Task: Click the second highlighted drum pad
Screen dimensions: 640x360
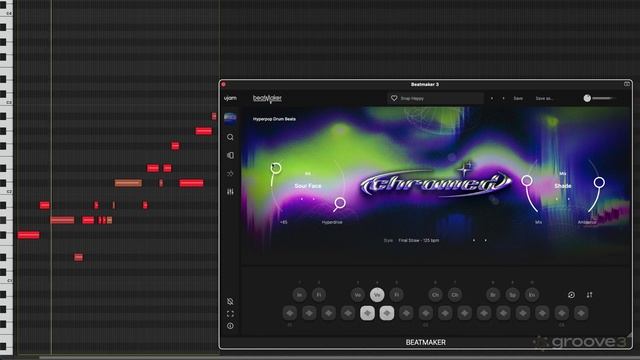Action: pyautogui.click(x=387, y=313)
